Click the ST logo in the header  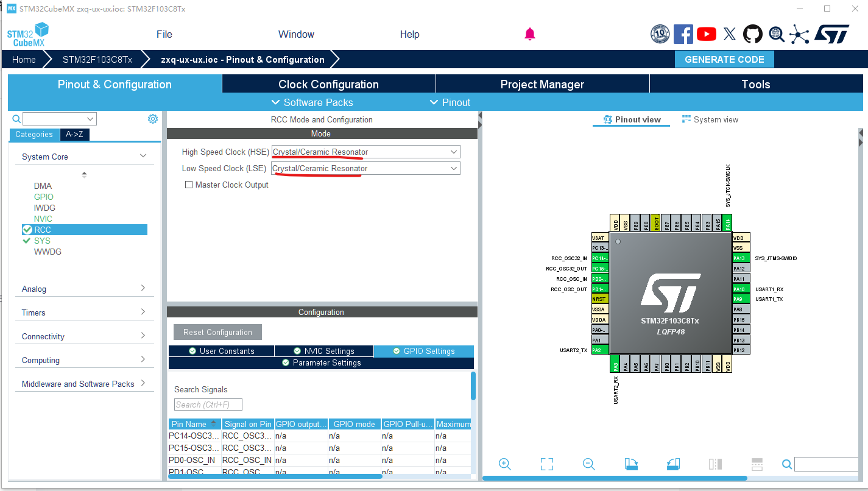pyautogui.click(x=831, y=34)
